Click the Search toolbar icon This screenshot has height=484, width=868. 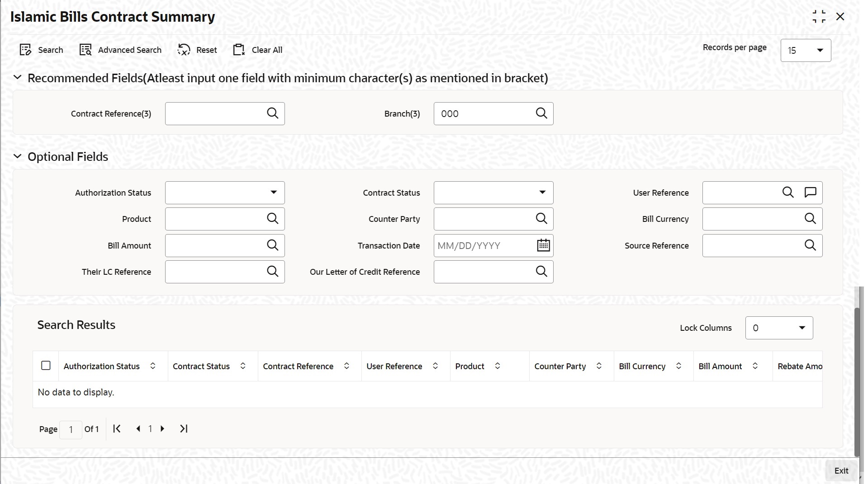click(x=25, y=50)
